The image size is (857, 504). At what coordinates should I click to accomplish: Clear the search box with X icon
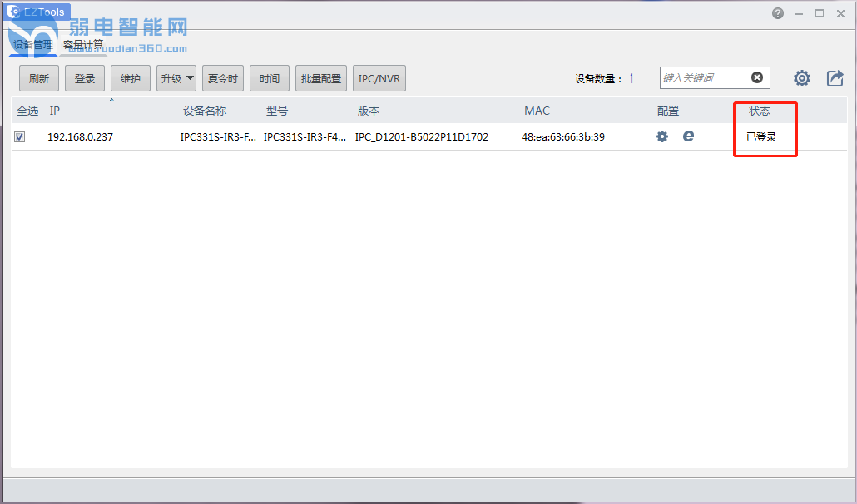pyautogui.click(x=757, y=77)
